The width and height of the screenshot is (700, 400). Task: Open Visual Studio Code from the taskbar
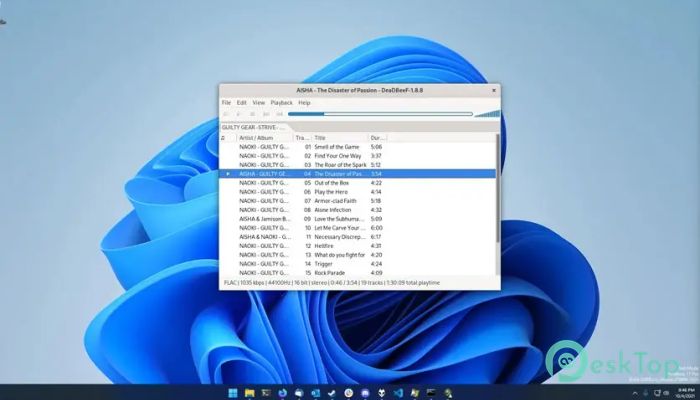point(398,393)
